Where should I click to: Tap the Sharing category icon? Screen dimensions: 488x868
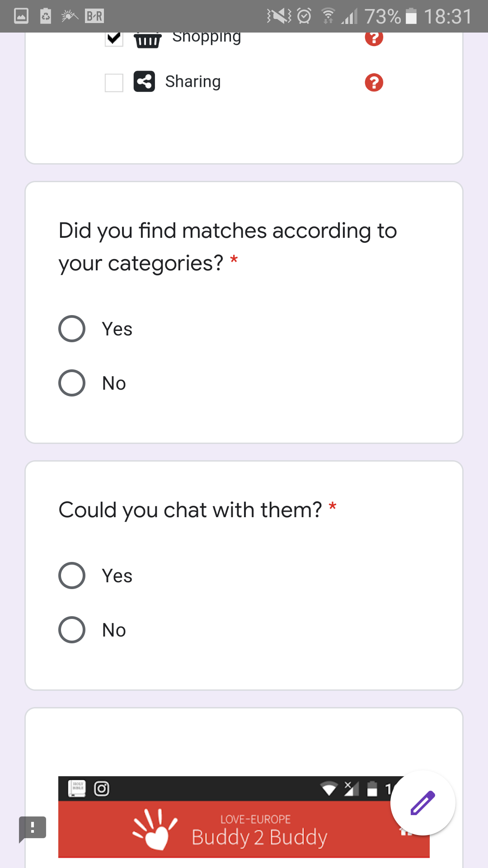(x=144, y=82)
